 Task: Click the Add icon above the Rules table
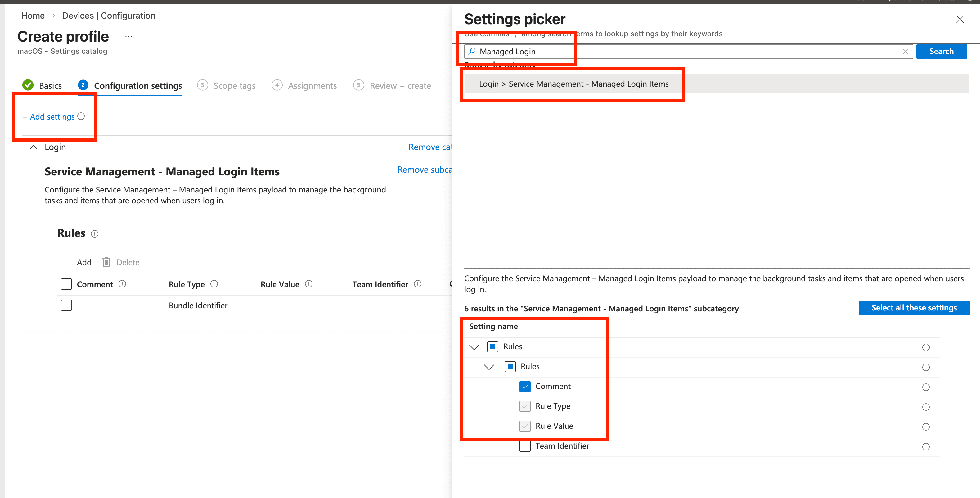(x=67, y=262)
